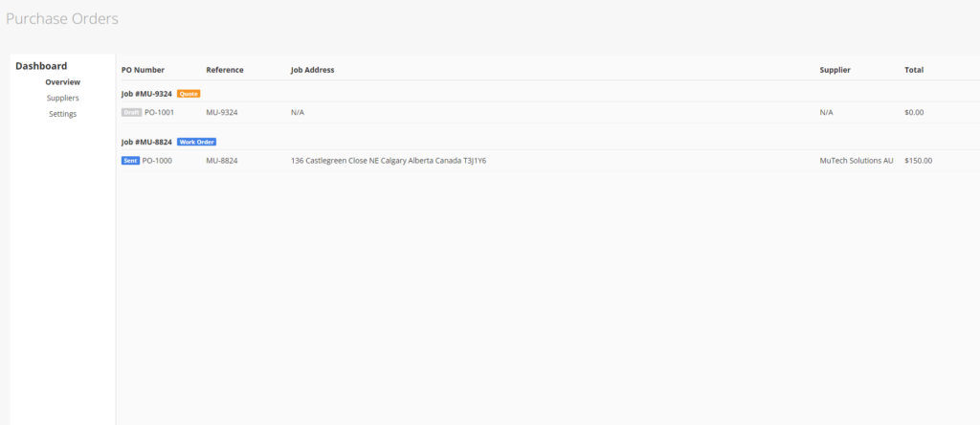
Task: Click the blue Work Order tag
Action: pyautogui.click(x=197, y=142)
